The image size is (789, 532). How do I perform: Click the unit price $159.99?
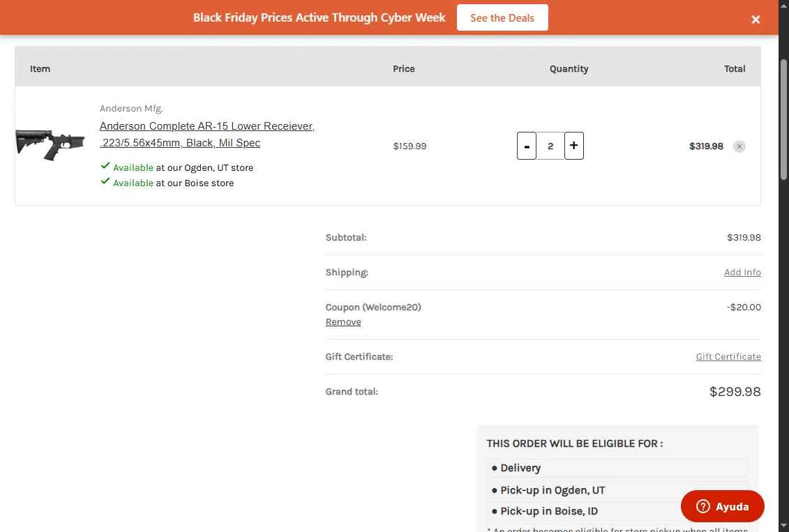[409, 146]
